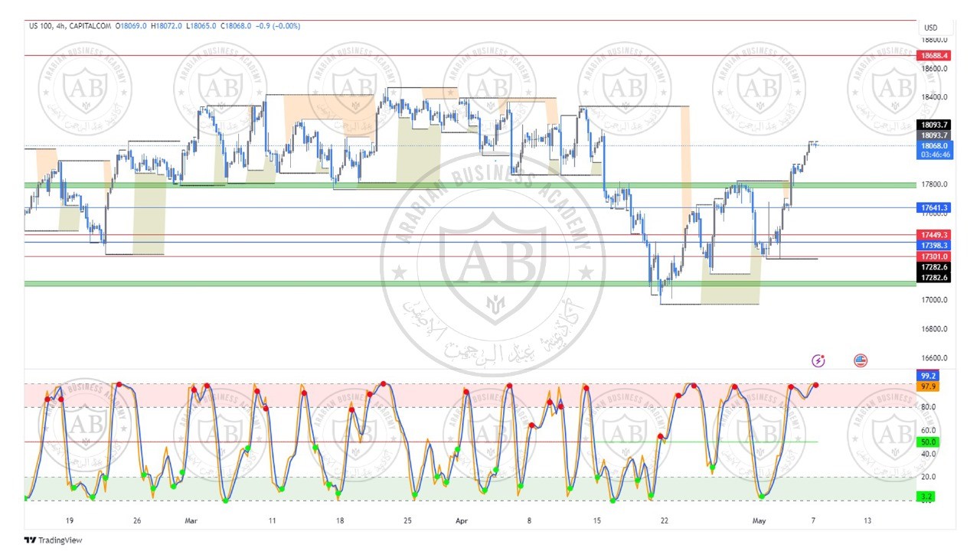Click the Apr date on time axis
Screen dimensions: 980x551
462,520
